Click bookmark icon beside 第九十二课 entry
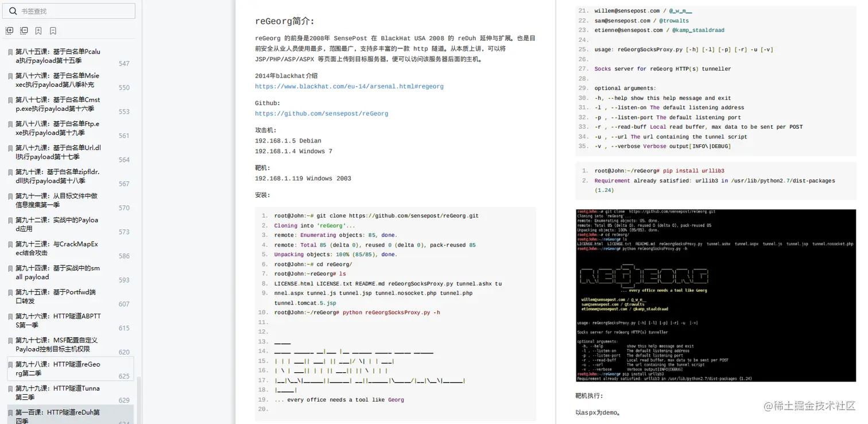This screenshot has height=424, width=868. coord(10,221)
